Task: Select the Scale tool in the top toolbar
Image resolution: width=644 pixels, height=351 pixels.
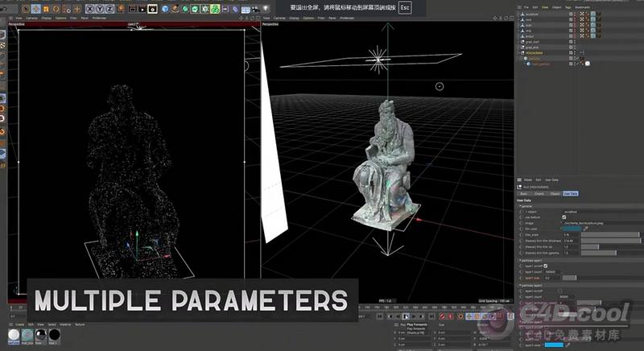Action: pyautogui.click(x=46, y=8)
